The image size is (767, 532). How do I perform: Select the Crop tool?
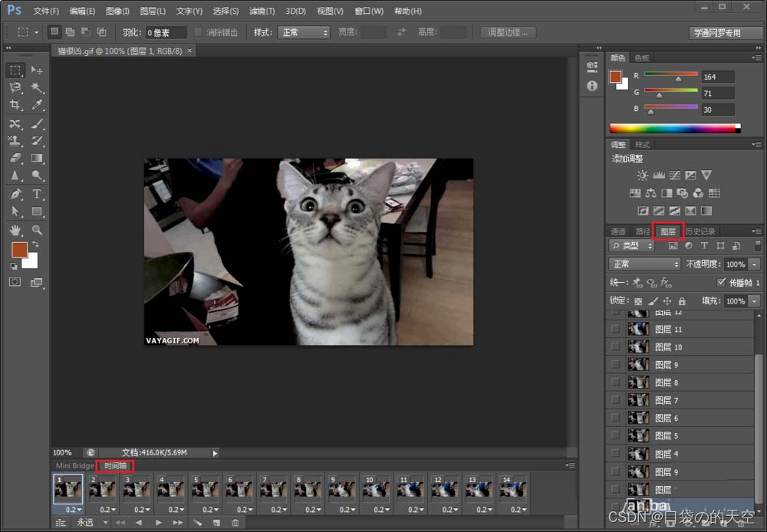[15, 105]
